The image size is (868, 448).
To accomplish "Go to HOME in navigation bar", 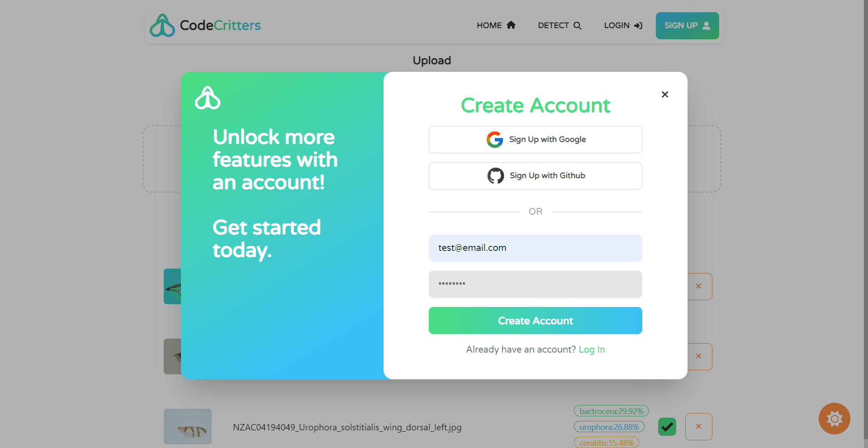I will click(496, 25).
